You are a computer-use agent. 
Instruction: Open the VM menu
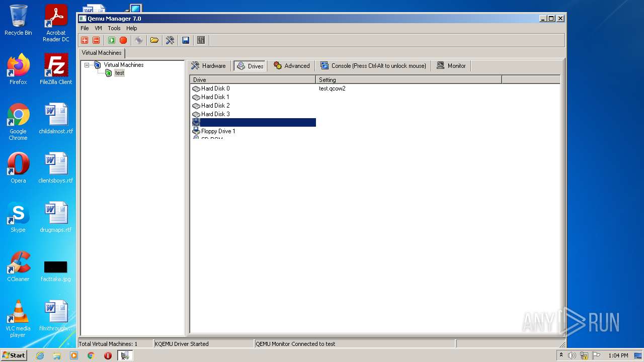(98, 28)
